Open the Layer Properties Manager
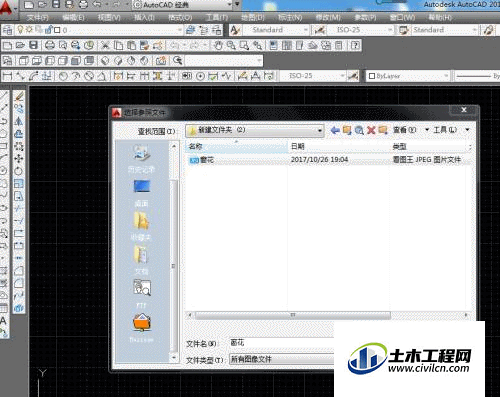This screenshot has height=397, width=500. pyautogui.click(x=8, y=30)
